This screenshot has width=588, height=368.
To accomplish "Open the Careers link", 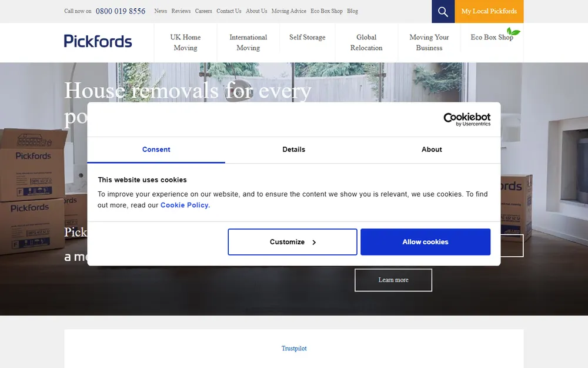I will pos(203,11).
